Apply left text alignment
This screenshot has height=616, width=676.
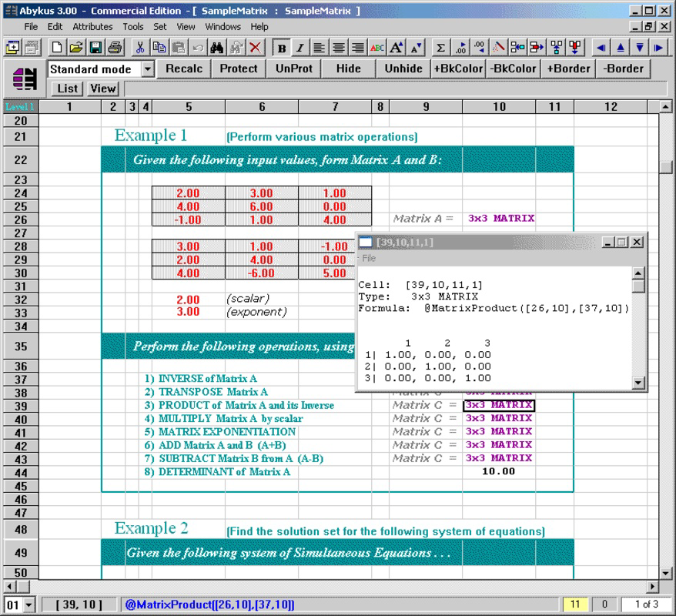319,48
